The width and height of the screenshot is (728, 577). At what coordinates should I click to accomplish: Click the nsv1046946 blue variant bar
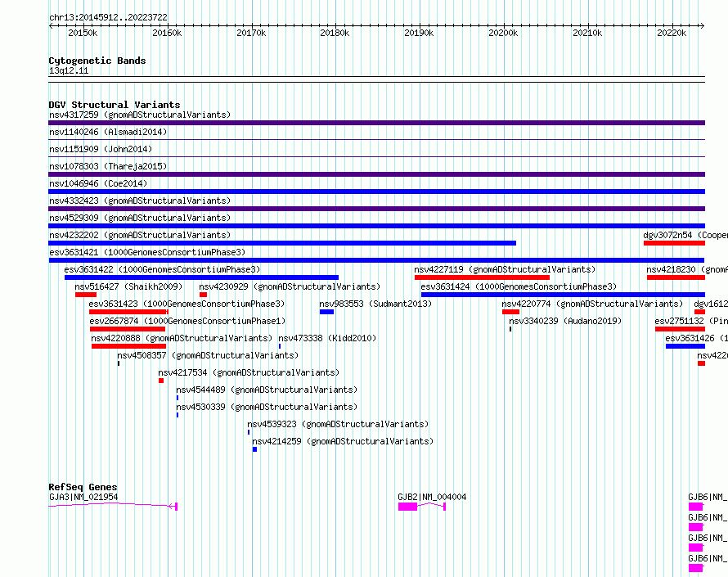click(x=376, y=192)
